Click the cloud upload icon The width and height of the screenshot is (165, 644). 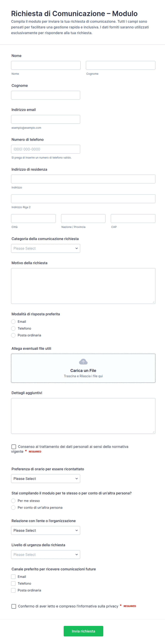point(83,362)
